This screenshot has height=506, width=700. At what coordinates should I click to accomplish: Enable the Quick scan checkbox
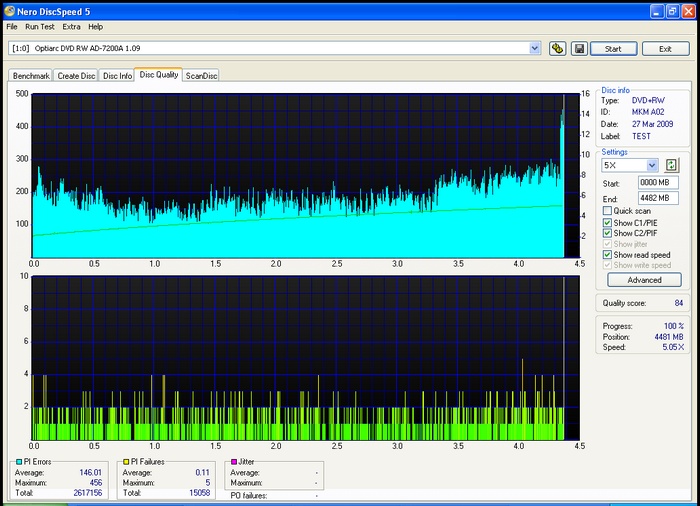(607, 211)
